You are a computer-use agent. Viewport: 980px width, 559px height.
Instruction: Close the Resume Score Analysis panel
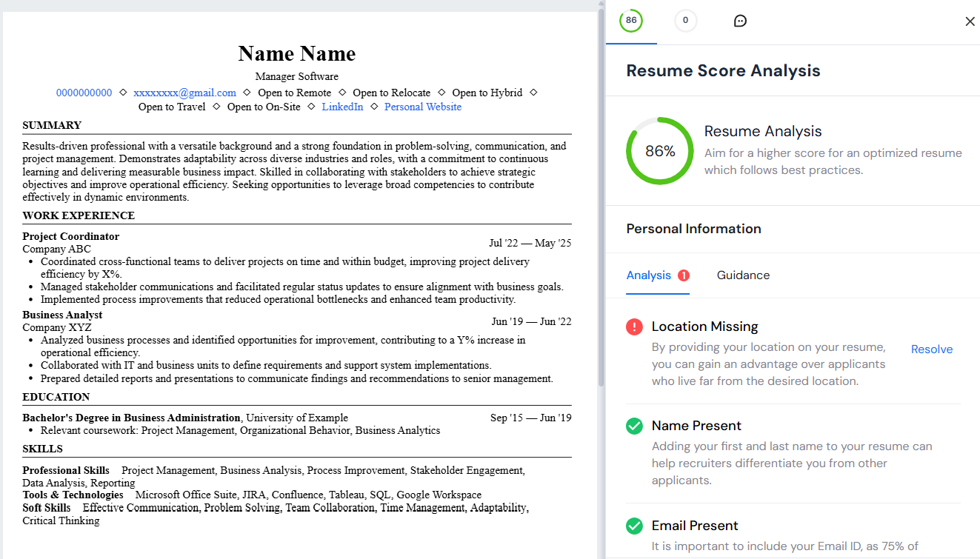970,21
